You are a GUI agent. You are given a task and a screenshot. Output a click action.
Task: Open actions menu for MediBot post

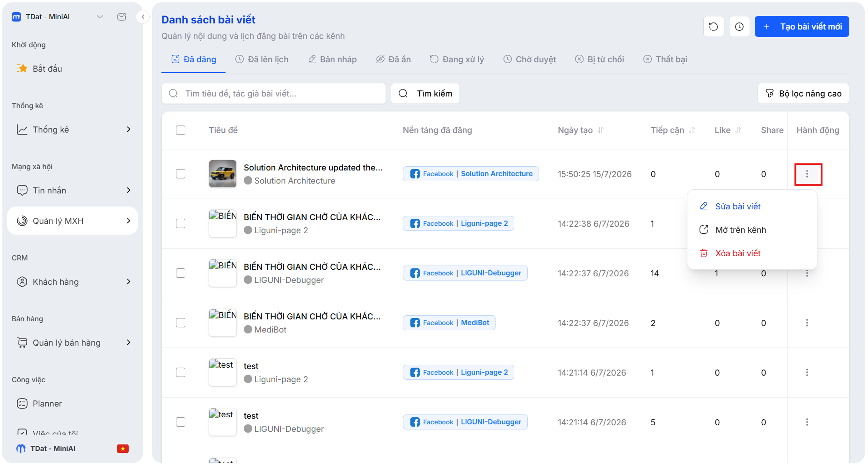(807, 323)
